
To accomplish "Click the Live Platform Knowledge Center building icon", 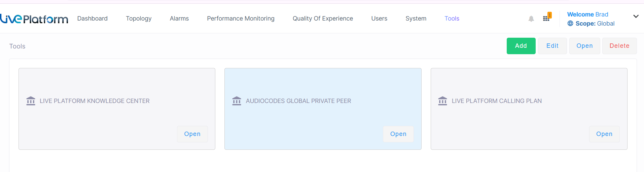I will click(x=31, y=101).
